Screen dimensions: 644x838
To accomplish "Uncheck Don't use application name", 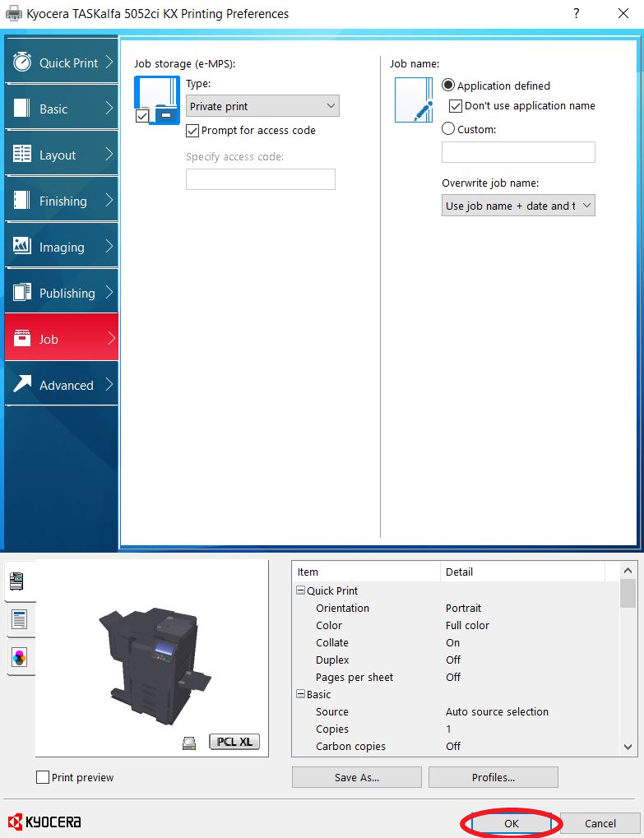I will click(456, 106).
